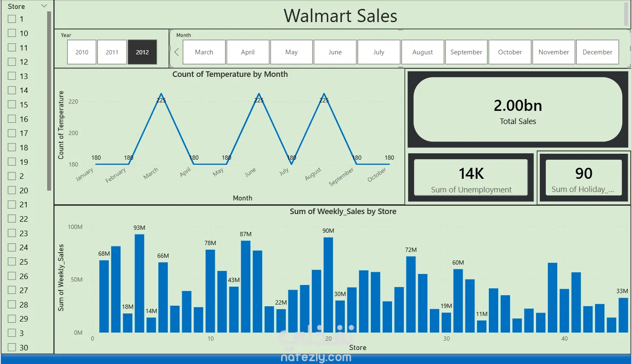Viewport: 632px width, 364px height.
Task: Tick the Store 11 checkbox
Action: tap(12, 48)
